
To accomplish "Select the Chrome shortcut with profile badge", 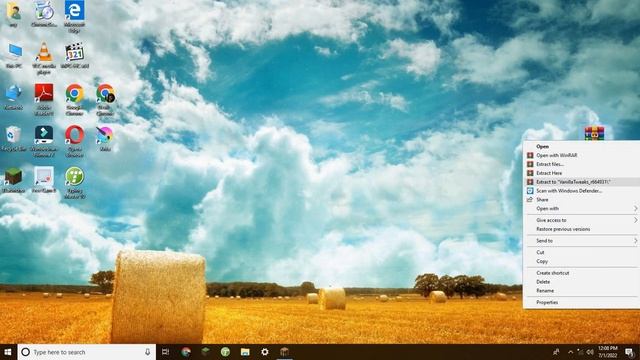I will [x=105, y=100].
